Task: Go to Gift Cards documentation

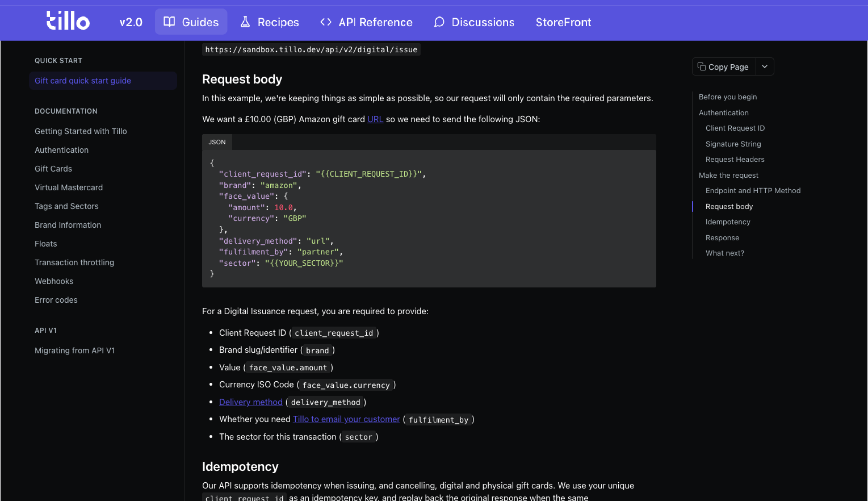Action: click(x=53, y=169)
